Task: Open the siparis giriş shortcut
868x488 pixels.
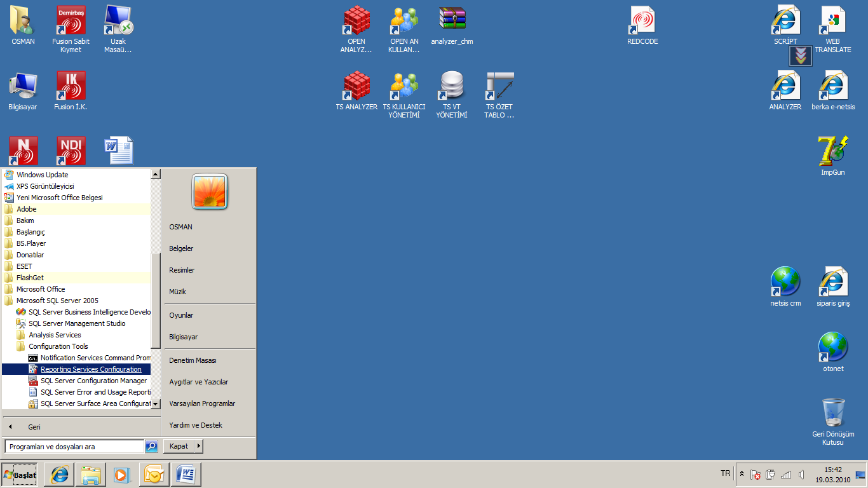Action: coord(833,282)
